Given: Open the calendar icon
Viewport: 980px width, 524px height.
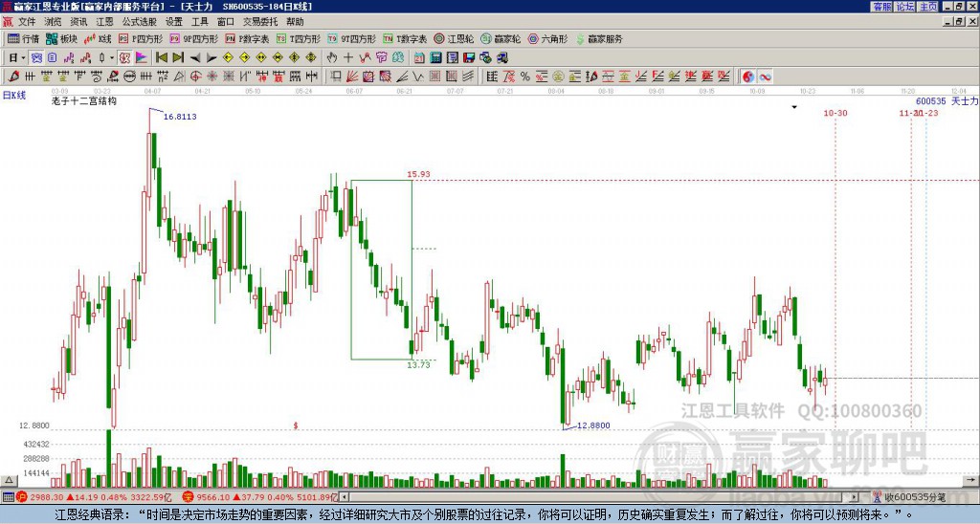Looking at the screenshot, I should 419,58.
